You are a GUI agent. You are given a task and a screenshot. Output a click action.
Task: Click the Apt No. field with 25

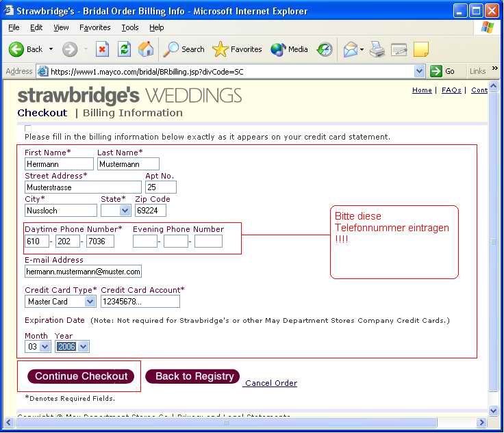(161, 187)
